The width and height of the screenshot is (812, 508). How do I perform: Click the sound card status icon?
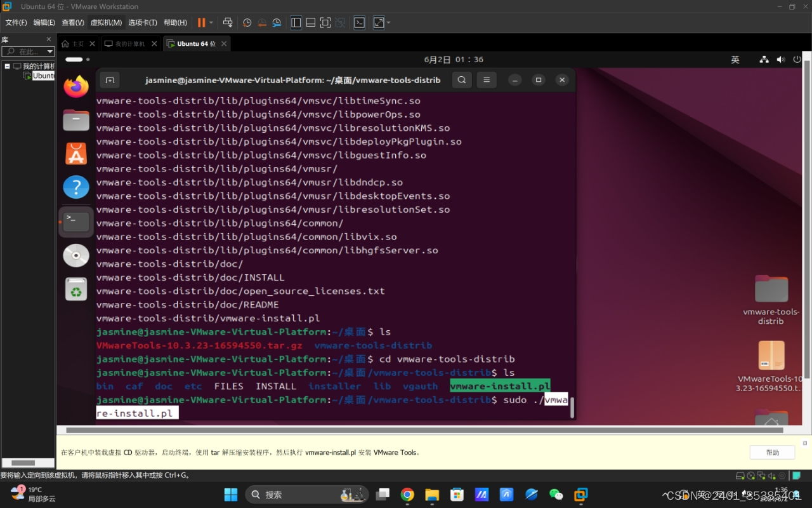(771, 476)
